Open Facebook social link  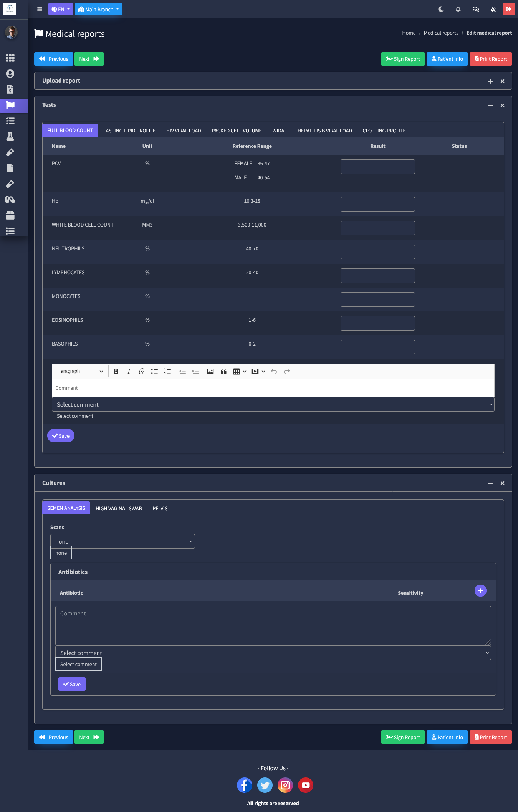click(x=245, y=785)
